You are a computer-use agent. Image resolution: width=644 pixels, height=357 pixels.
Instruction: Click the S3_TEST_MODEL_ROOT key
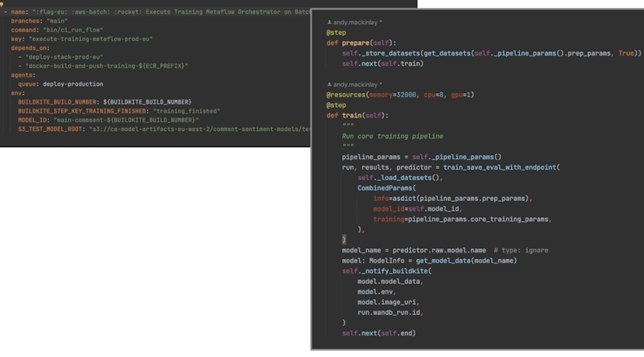pos(50,128)
